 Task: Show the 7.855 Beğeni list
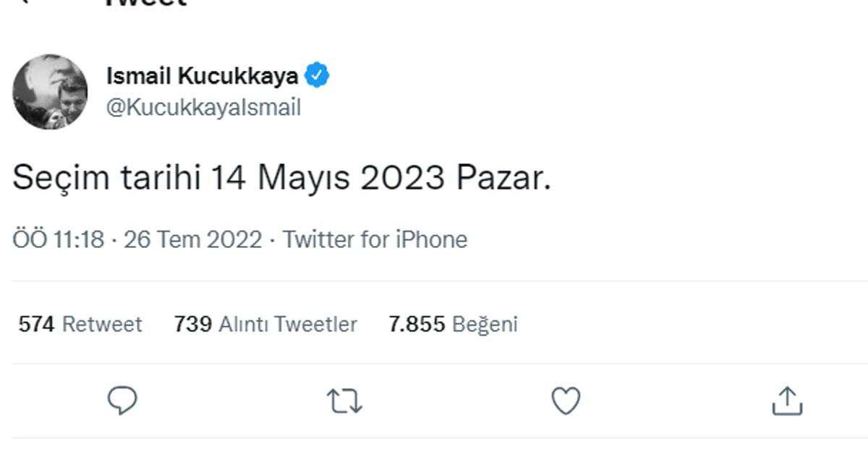tap(453, 325)
